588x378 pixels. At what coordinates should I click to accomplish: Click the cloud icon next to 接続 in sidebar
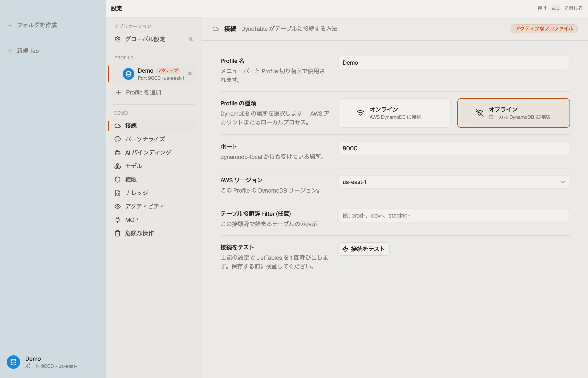pos(118,126)
